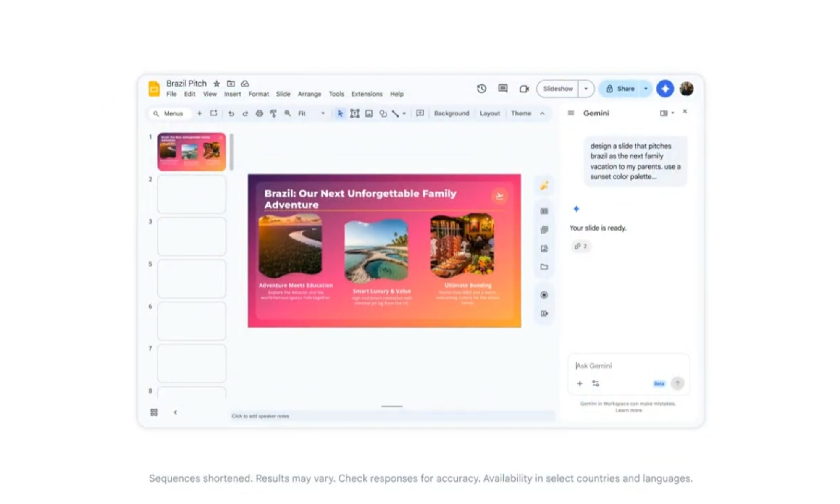Click the Share button

coord(624,89)
